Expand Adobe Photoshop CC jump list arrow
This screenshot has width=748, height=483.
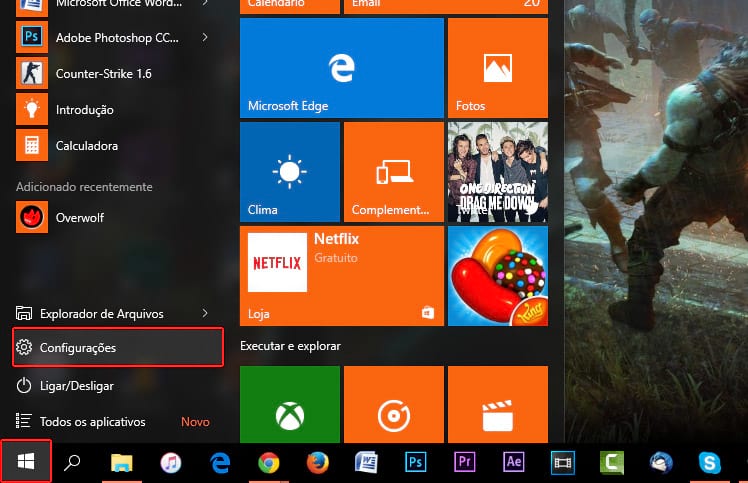click(x=205, y=37)
